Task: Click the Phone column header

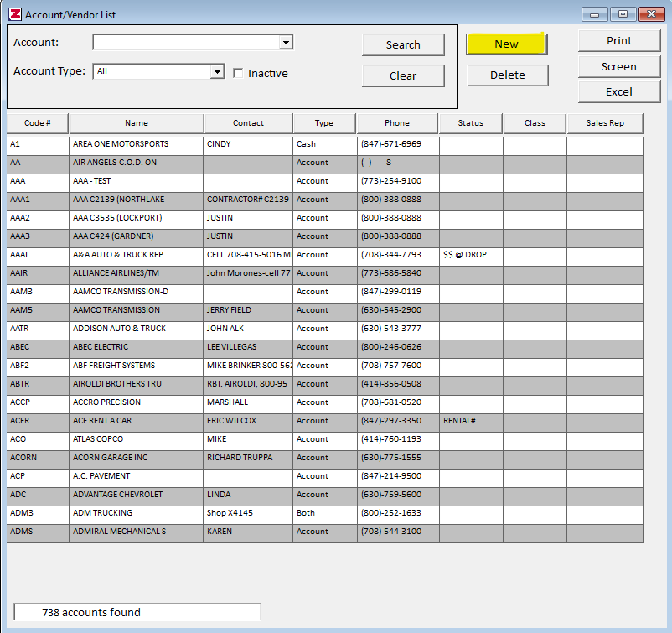Action: pos(397,123)
